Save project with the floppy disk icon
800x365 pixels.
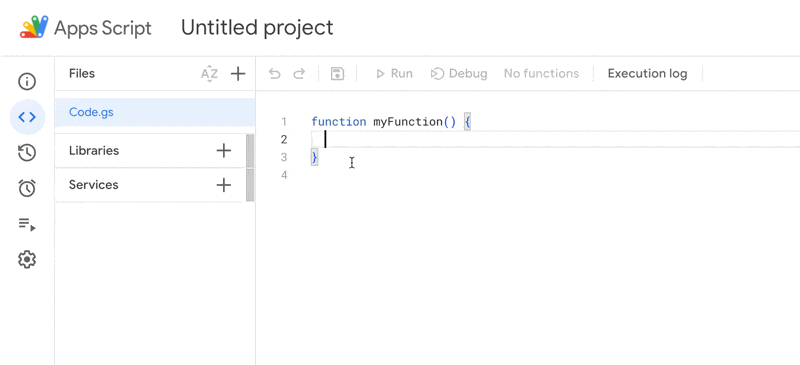(337, 74)
